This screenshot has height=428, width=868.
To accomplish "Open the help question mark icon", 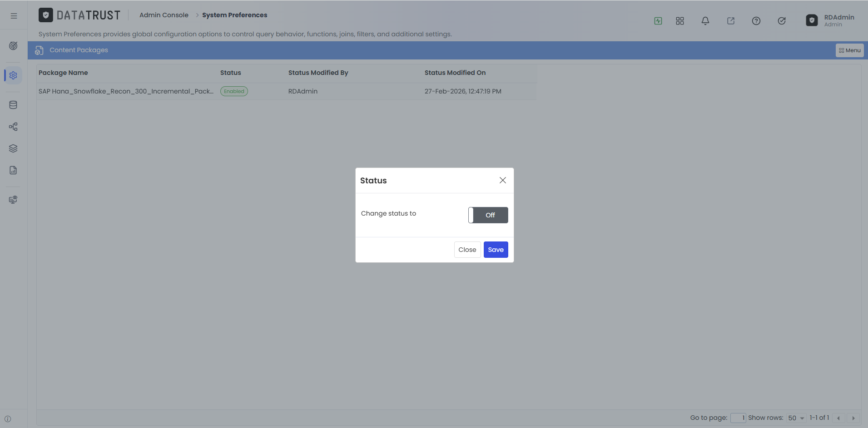I will point(756,21).
